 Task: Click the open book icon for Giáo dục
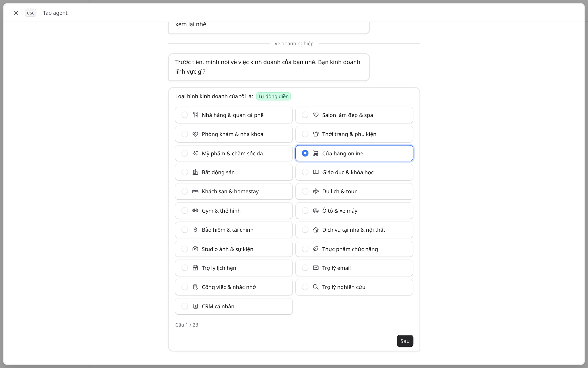(x=316, y=172)
